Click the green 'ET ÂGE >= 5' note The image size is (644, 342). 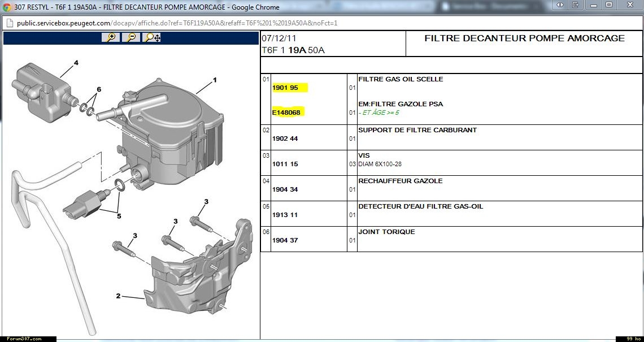coord(378,112)
